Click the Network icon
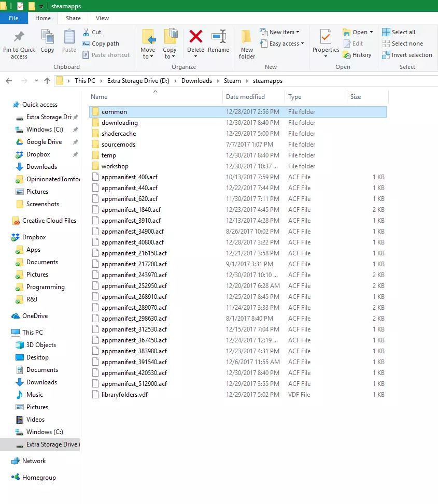Image resolution: width=438 pixels, height=504 pixels. point(16,461)
